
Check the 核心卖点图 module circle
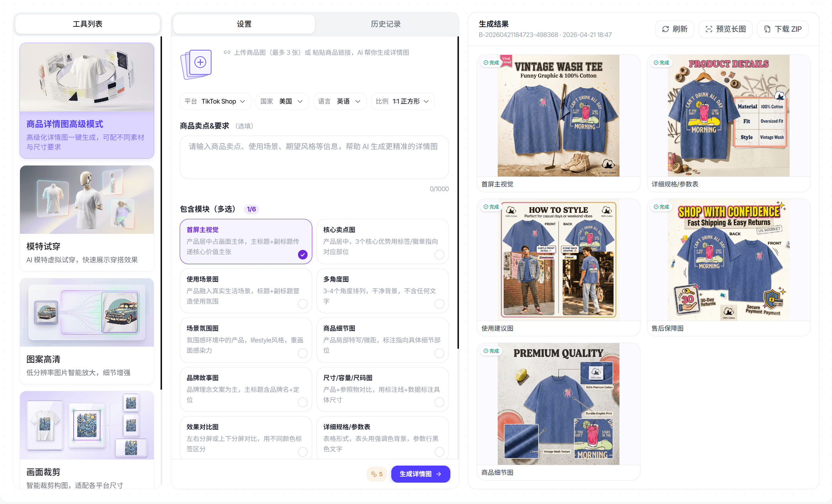pos(439,254)
